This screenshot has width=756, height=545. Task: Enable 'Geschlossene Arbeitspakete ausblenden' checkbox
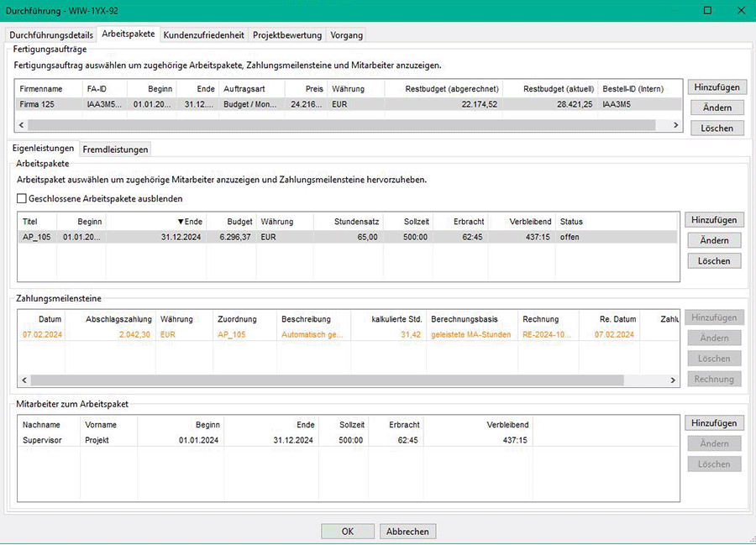click(x=22, y=199)
